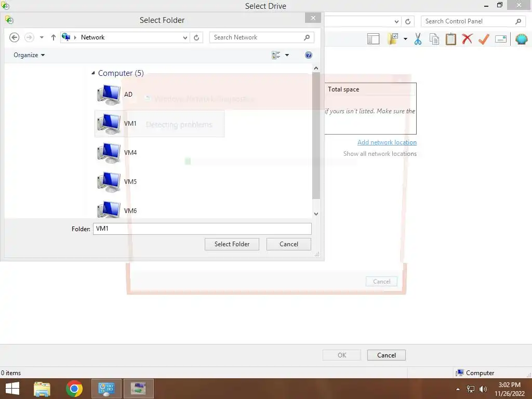Click the forward navigation arrow
532x399 pixels.
30,37
